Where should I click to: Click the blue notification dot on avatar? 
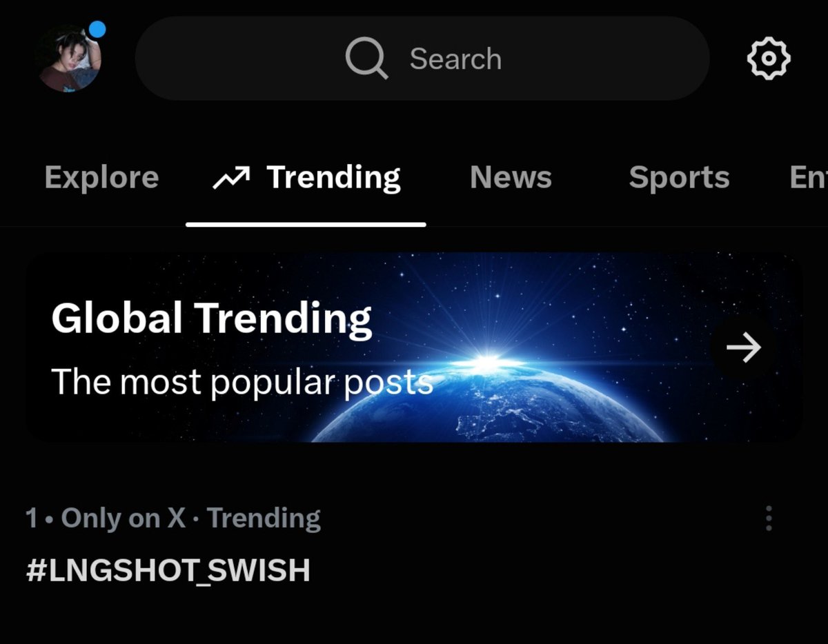(97, 30)
